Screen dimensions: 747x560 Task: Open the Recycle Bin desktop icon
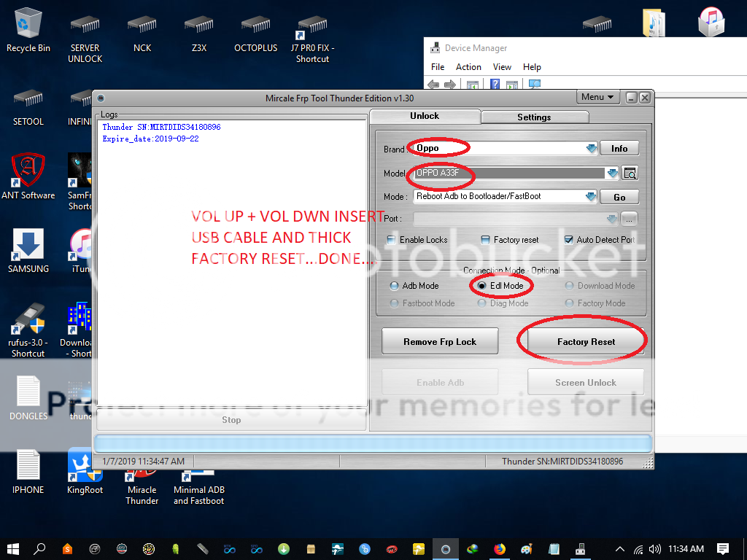pos(28,29)
